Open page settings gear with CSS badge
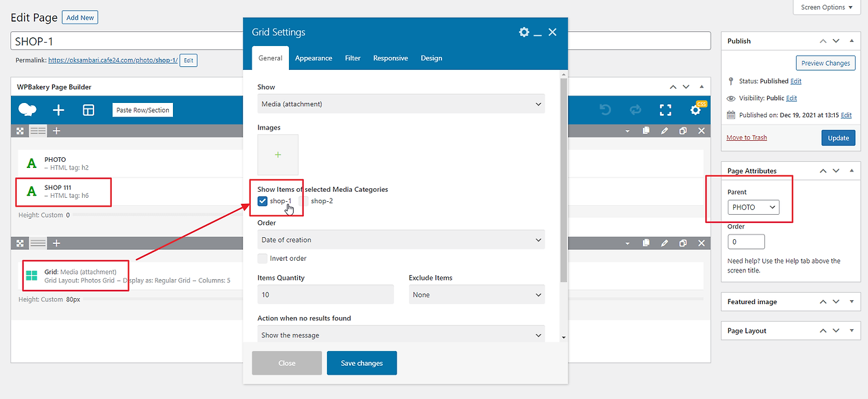 click(696, 110)
